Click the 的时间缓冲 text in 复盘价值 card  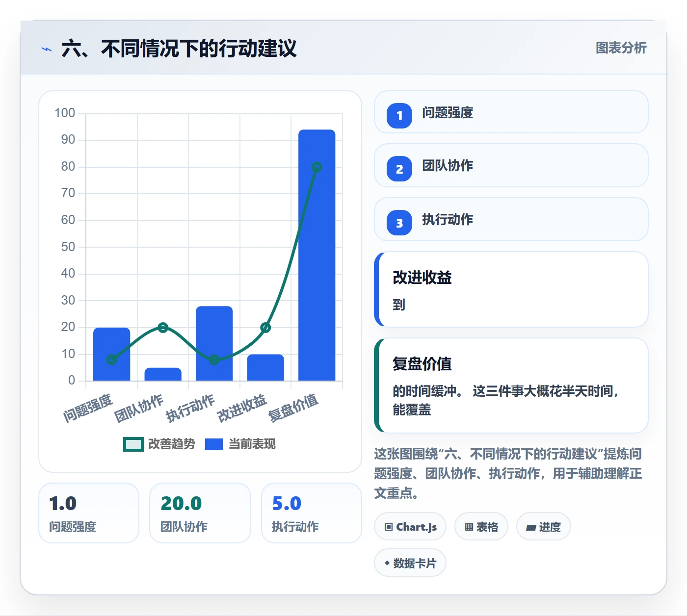(427, 391)
